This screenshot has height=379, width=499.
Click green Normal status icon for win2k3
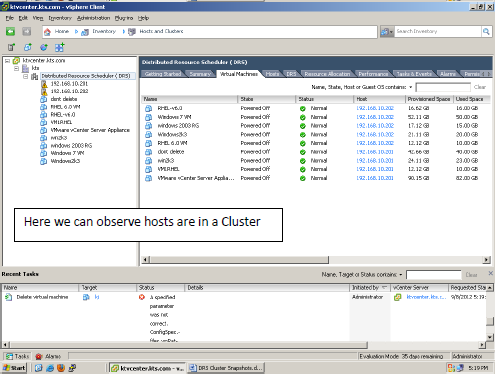[302, 161]
